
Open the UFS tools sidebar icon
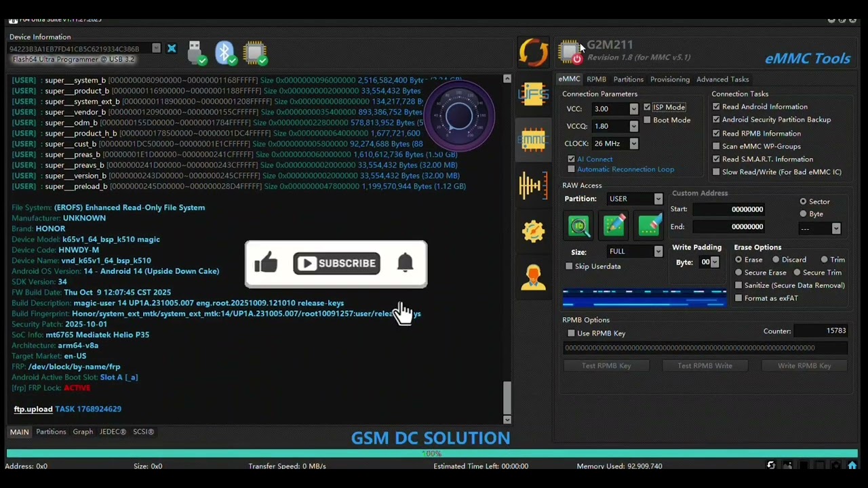coord(533,95)
